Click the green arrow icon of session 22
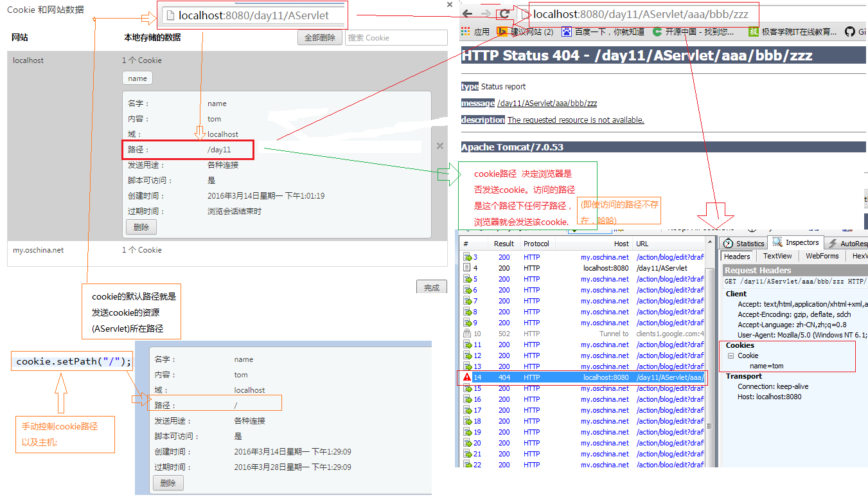The height and width of the screenshot is (504, 868). (x=467, y=464)
